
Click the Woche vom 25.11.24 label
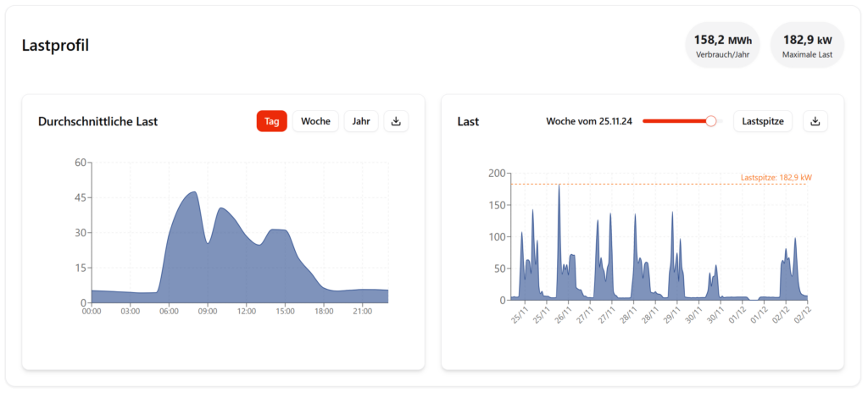click(589, 122)
